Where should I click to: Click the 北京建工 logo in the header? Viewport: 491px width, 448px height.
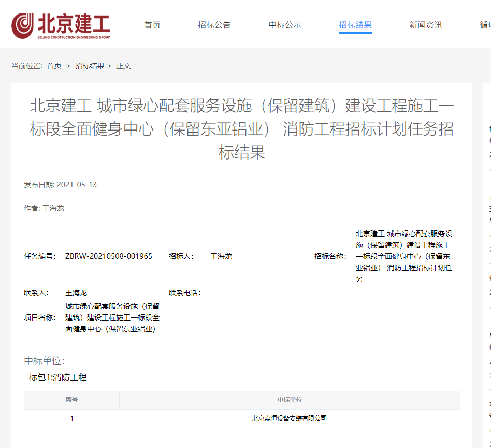coord(61,25)
